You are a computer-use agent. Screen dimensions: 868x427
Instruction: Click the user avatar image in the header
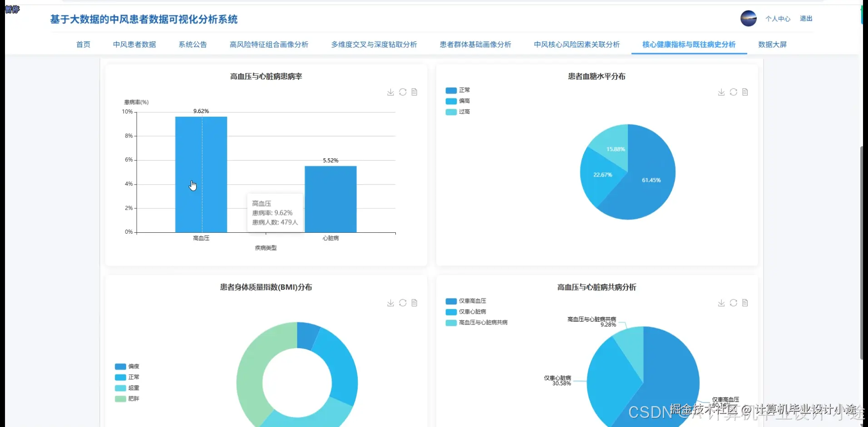coord(748,19)
